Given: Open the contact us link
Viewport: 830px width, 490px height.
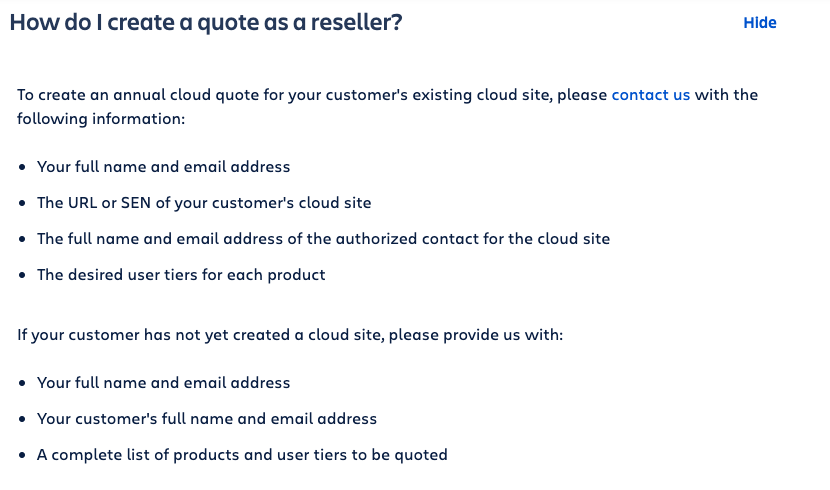Looking at the screenshot, I should pyautogui.click(x=651, y=95).
